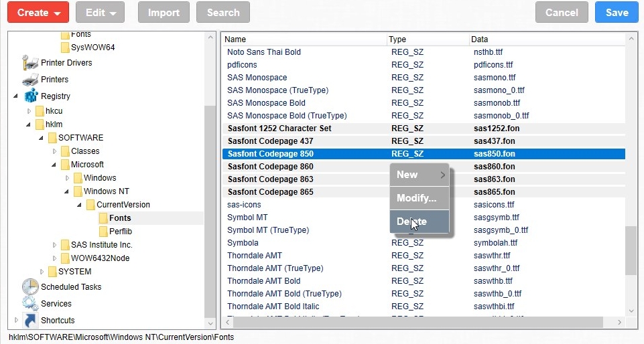Click the Save button
644x344 pixels.
click(617, 12)
